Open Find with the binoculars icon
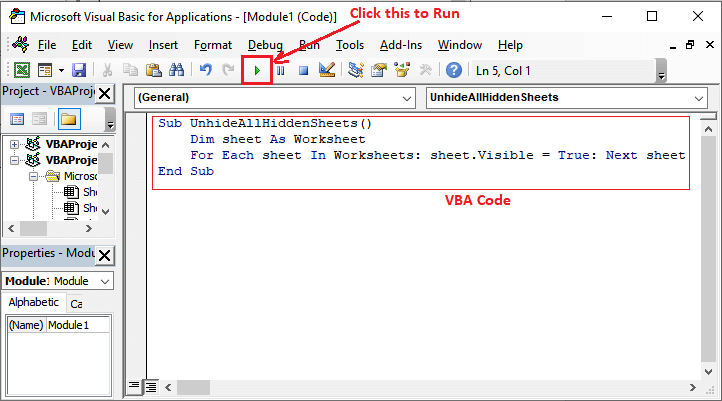 coord(176,70)
